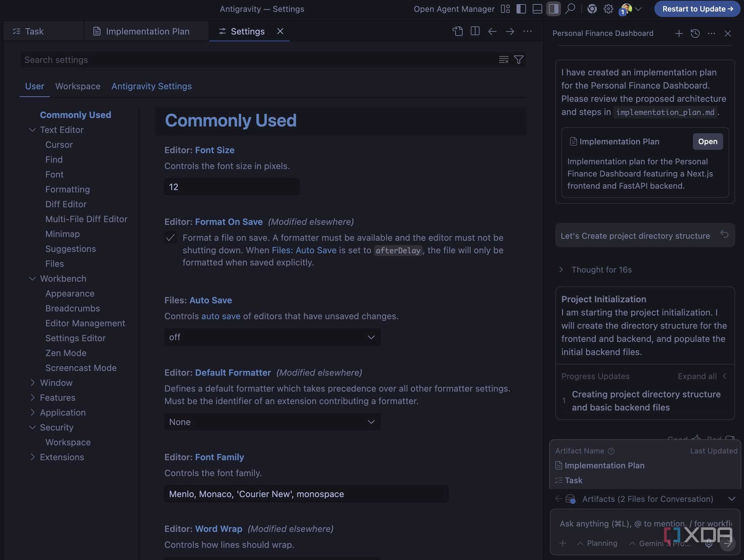744x560 pixels.
Task: Collapse the Text Editor tree section
Action: (x=32, y=130)
